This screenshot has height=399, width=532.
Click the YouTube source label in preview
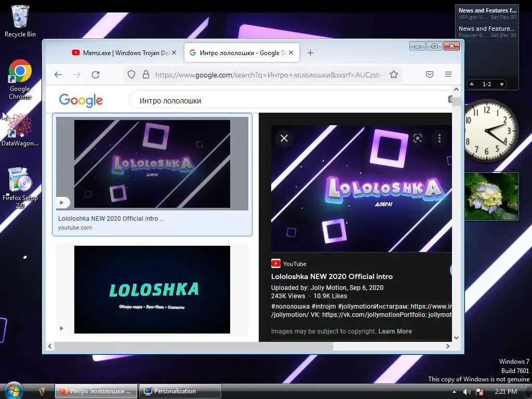click(289, 263)
